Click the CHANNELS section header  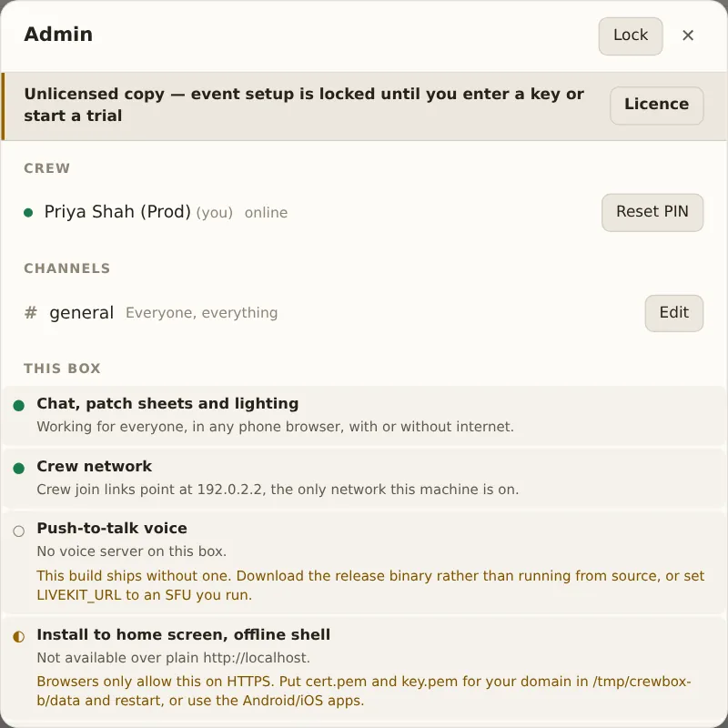pyautogui.click(x=66, y=268)
